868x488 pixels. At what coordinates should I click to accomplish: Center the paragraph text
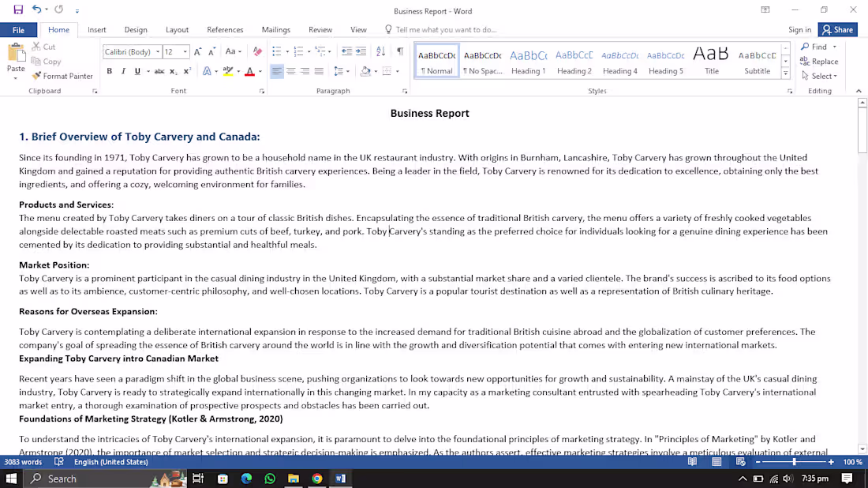point(290,71)
